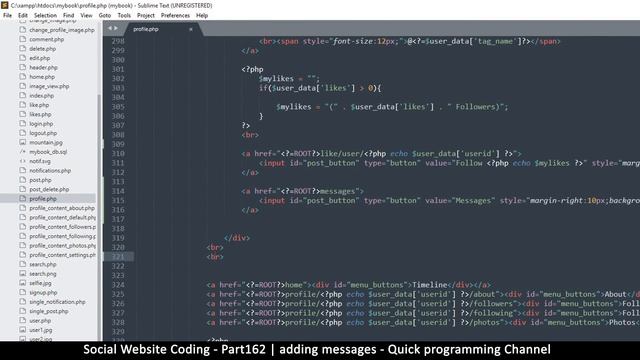Click the Sublime Text app icon in title bar
Image resolution: width=640 pixels, height=360 pixels.
click(x=4, y=5)
